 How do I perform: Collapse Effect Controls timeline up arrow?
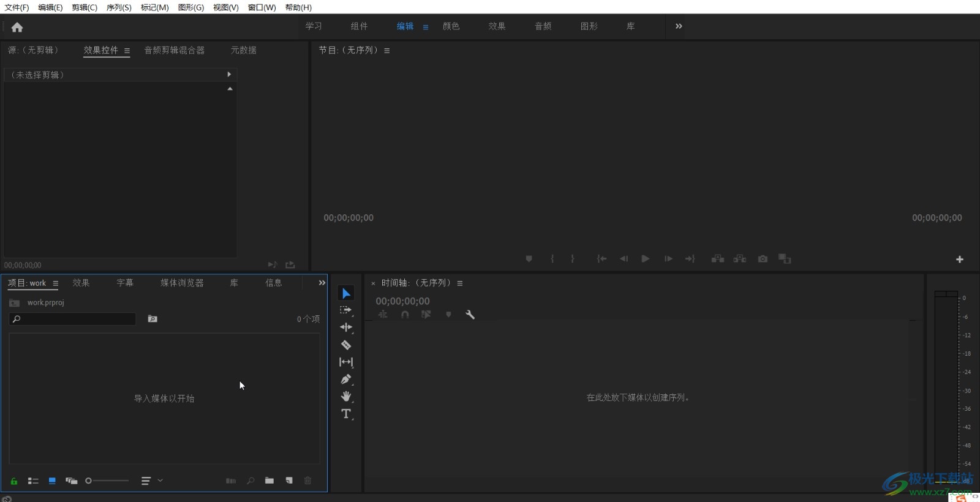(x=230, y=89)
